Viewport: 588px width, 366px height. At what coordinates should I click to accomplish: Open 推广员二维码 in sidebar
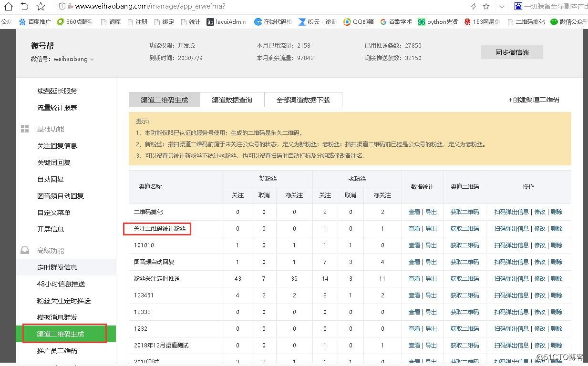point(57,351)
